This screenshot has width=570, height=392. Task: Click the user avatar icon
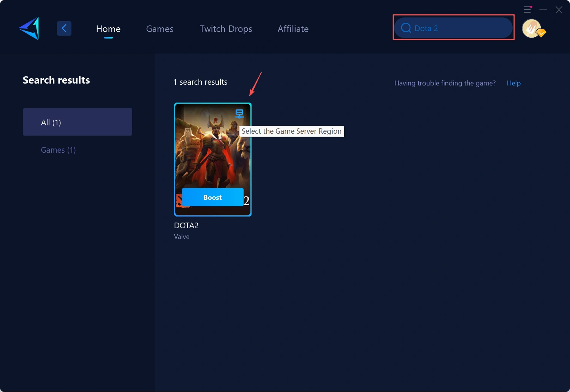coord(532,28)
